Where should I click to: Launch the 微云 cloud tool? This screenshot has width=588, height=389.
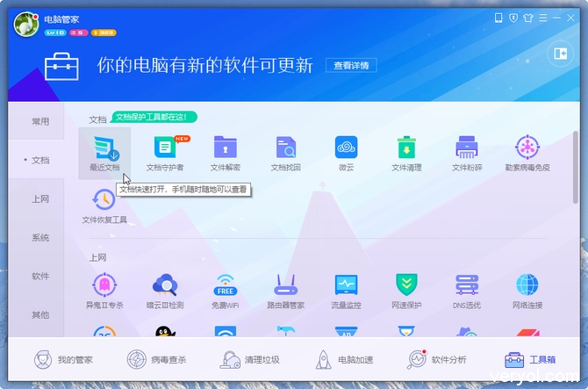pos(346,154)
